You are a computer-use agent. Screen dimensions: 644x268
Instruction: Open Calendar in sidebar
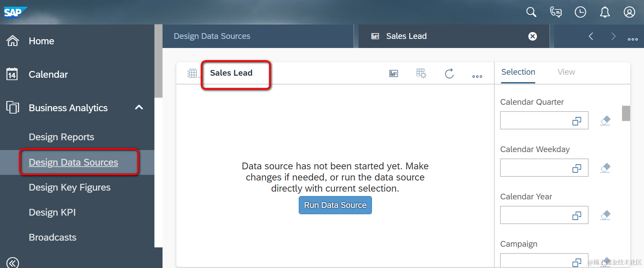(48, 74)
